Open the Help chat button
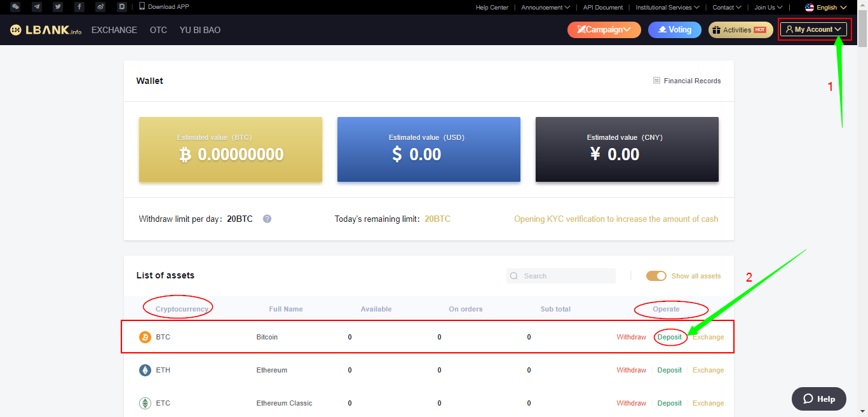The height and width of the screenshot is (417, 868). pyautogui.click(x=819, y=399)
